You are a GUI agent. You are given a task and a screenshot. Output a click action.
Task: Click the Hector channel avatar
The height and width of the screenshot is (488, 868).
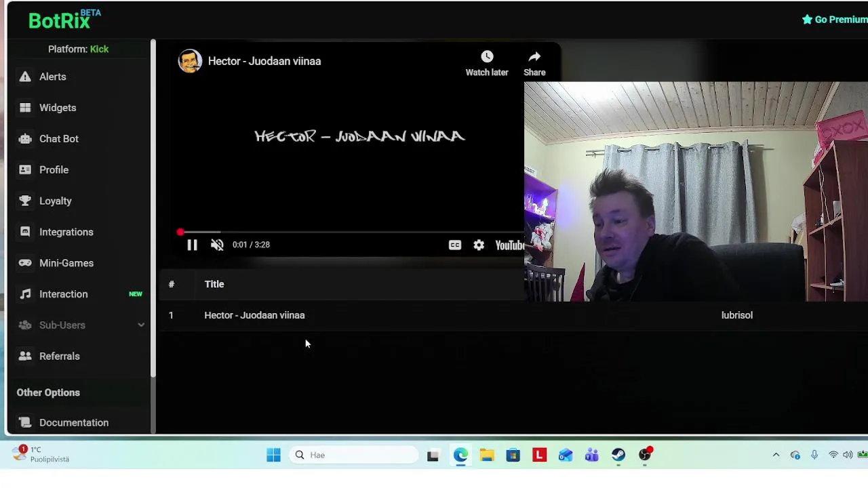point(190,61)
